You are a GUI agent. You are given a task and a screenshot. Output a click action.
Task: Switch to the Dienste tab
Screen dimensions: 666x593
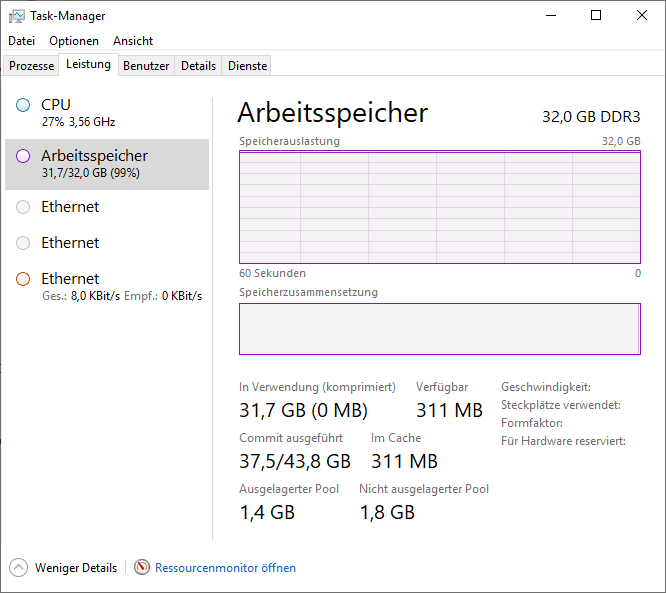(x=247, y=66)
